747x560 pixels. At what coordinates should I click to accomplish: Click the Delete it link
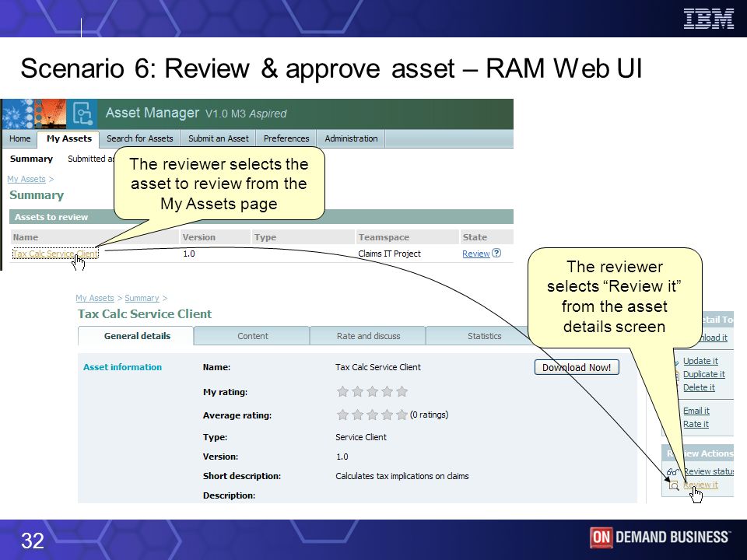click(x=699, y=387)
